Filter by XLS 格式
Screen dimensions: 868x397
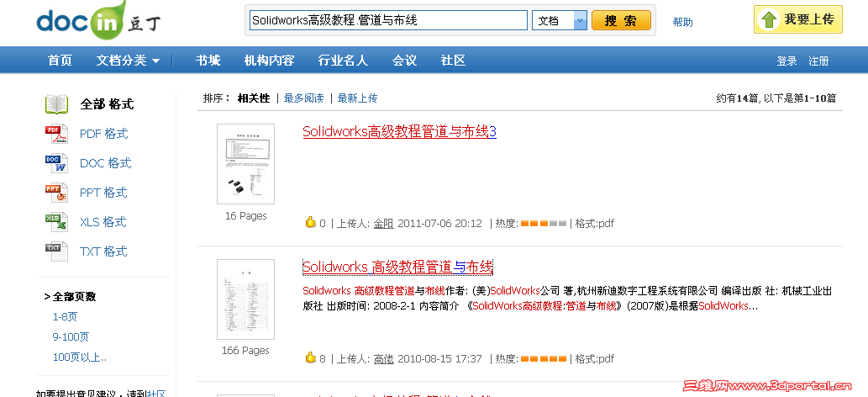pyautogui.click(x=103, y=222)
